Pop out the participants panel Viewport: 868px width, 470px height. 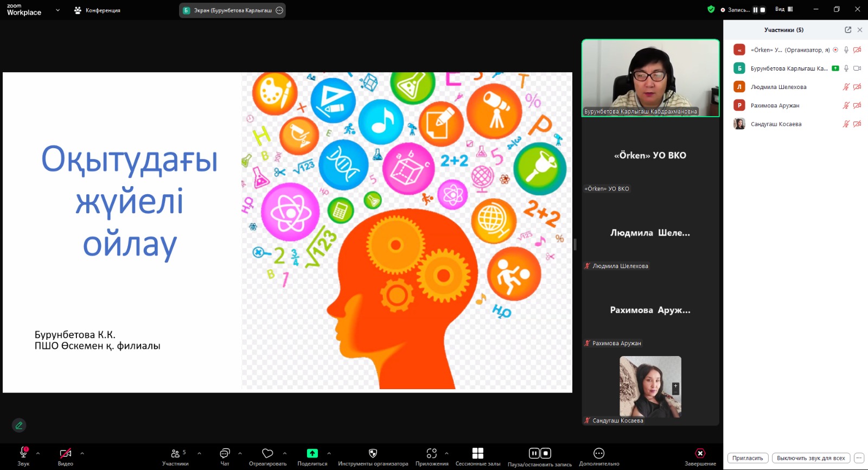click(x=848, y=30)
